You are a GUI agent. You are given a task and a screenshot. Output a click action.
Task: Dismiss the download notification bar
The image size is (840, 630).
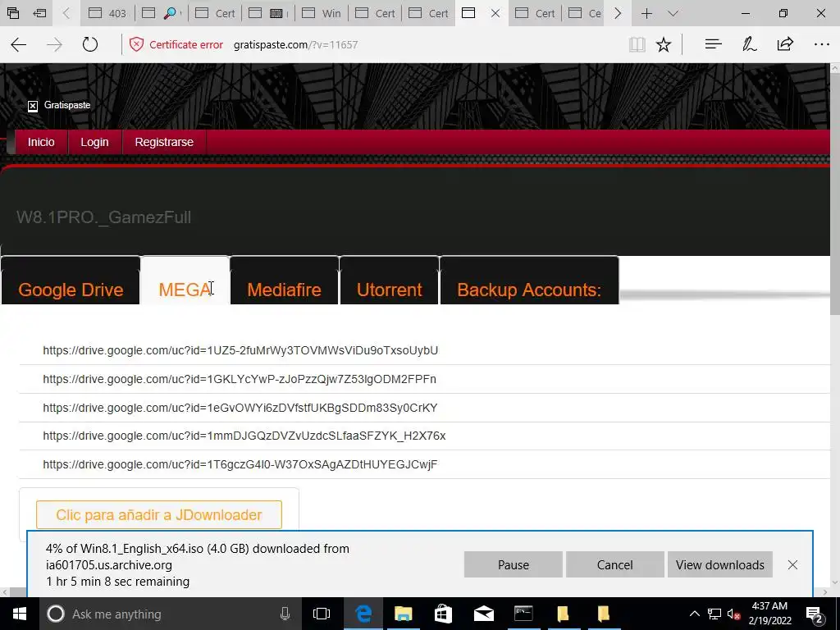pyautogui.click(x=793, y=564)
